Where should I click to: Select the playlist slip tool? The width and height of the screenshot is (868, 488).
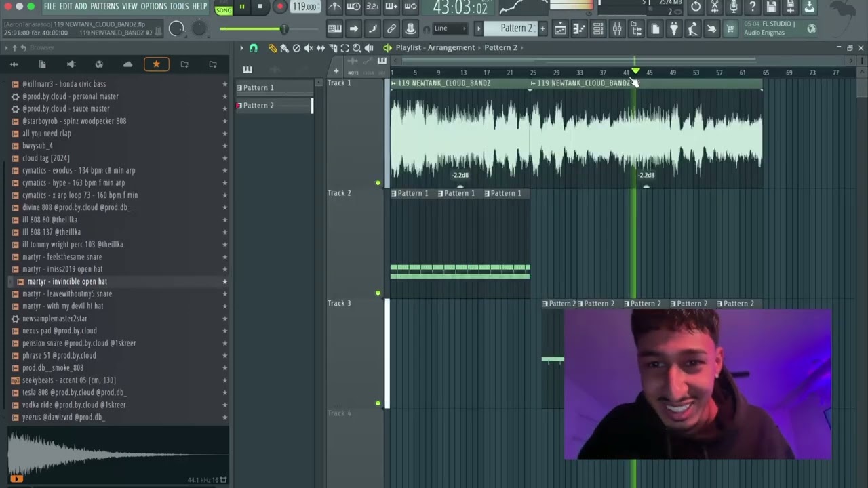click(321, 48)
